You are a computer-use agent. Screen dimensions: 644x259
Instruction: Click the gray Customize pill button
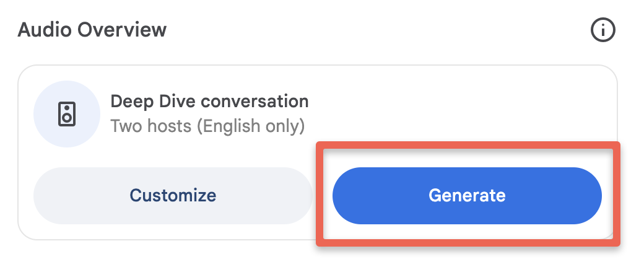(173, 196)
